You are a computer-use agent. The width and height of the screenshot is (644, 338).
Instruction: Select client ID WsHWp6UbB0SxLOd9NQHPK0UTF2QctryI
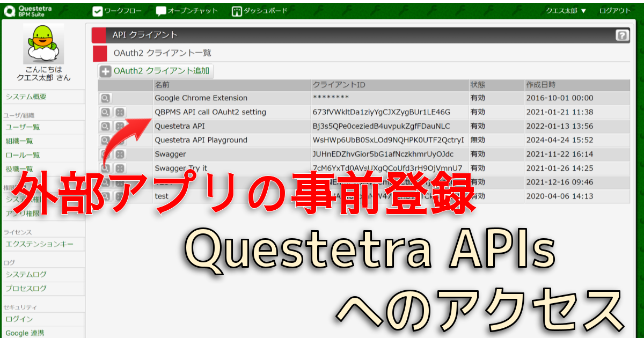coord(389,140)
